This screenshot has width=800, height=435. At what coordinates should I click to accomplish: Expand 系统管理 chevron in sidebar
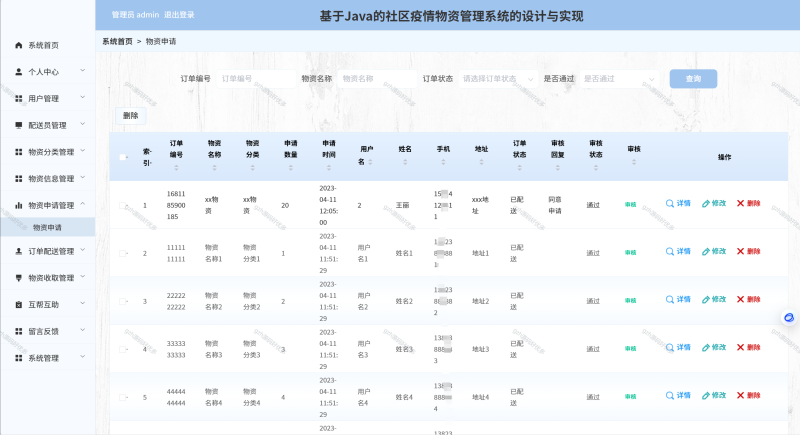tap(83, 357)
